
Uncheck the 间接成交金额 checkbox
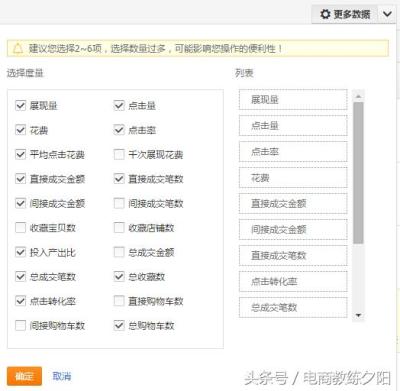(x=21, y=203)
